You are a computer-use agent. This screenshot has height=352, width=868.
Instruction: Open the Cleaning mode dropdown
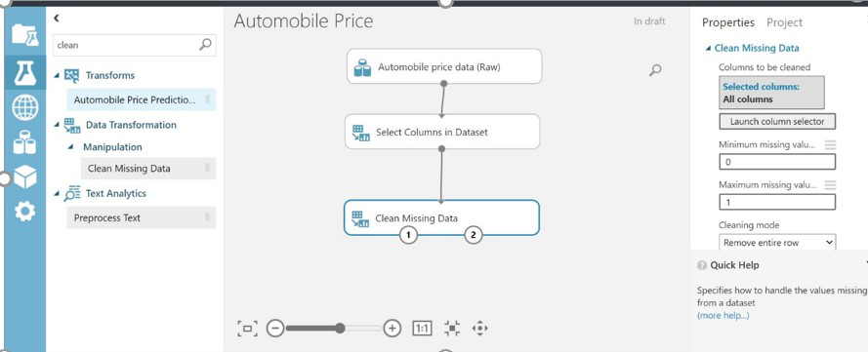click(777, 242)
